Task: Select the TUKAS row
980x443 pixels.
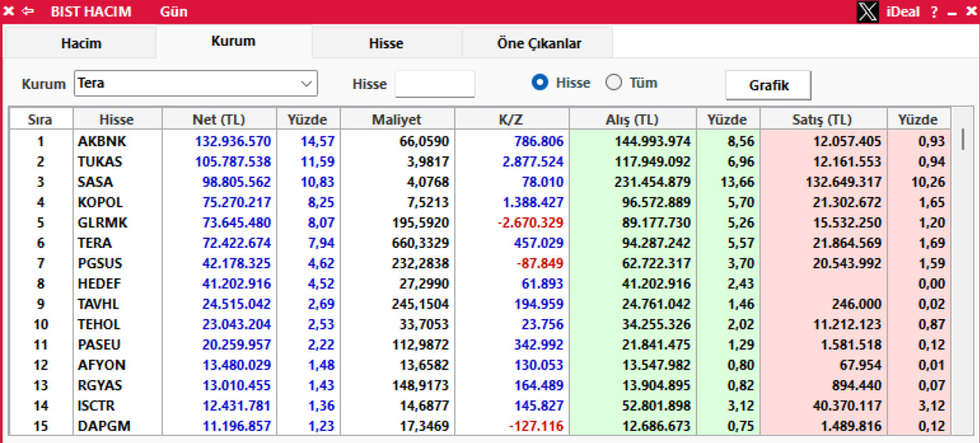Action: click(480, 162)
